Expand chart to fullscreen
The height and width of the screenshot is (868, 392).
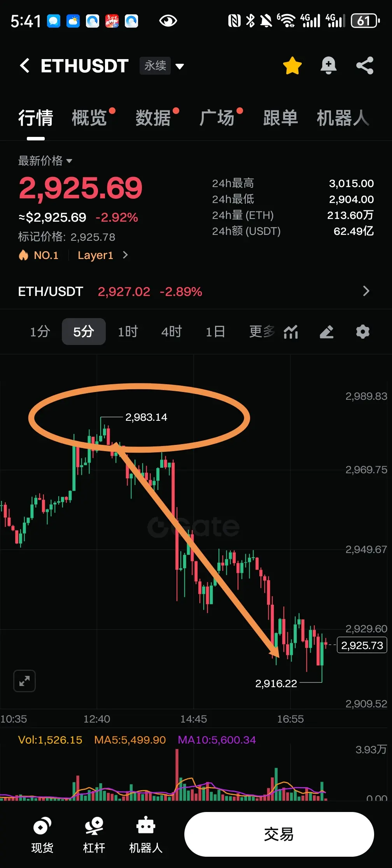click(24, 681)
